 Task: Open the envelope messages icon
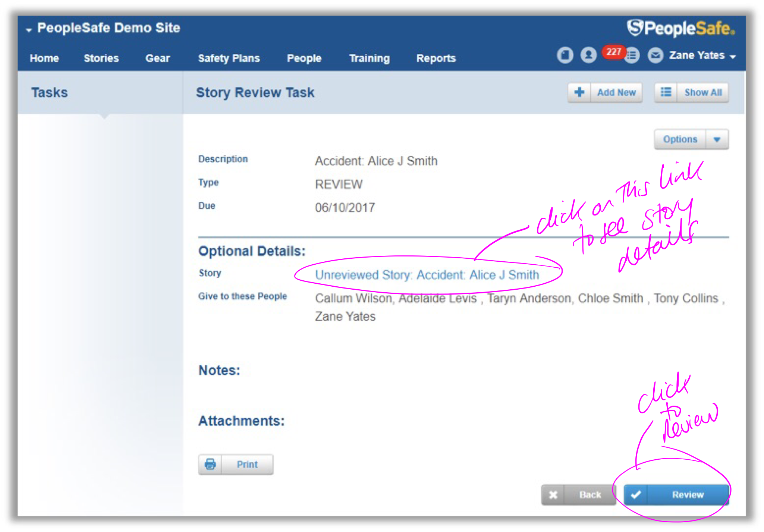(655, 56)
